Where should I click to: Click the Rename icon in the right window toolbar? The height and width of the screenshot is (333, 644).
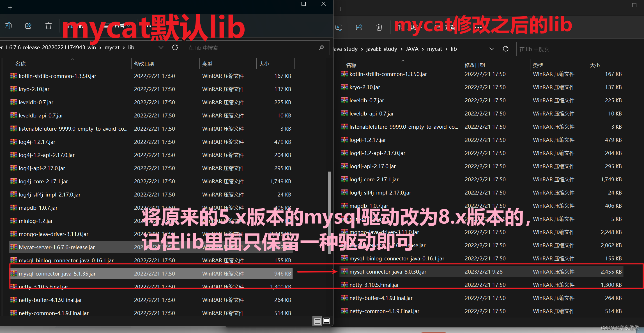(x=339, y=27)
